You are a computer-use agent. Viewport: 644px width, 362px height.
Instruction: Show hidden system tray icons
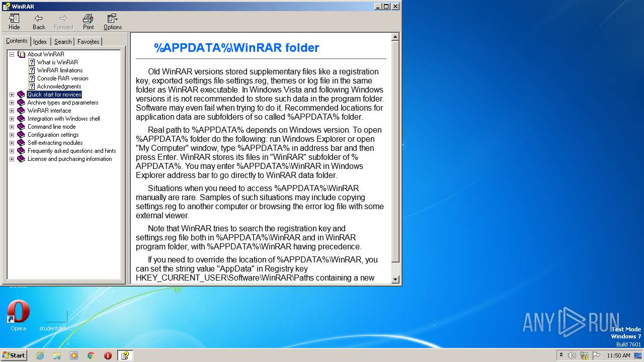click(561, 355)
